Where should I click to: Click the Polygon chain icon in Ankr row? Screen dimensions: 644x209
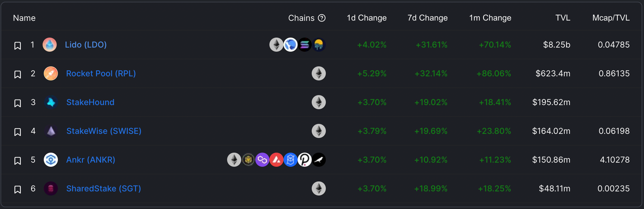[x=262, y=160]
